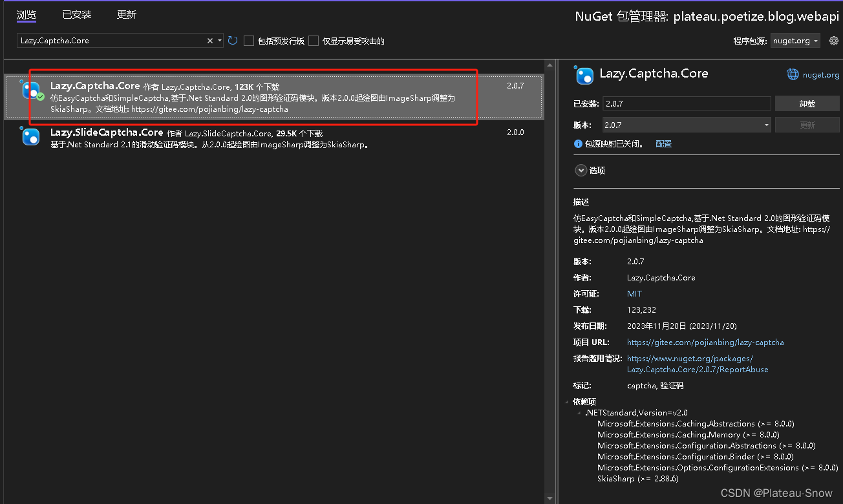Click the 卸载 uninstall button
843x504 pixels.
pyautogui.click(x=807, y=103)
